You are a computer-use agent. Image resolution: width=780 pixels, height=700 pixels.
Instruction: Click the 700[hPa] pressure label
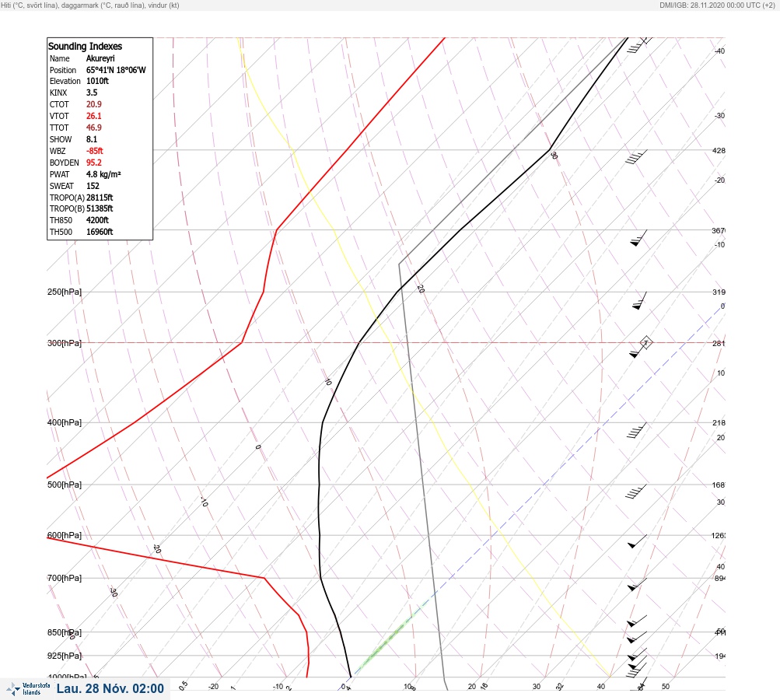click(x=65, y=578)
